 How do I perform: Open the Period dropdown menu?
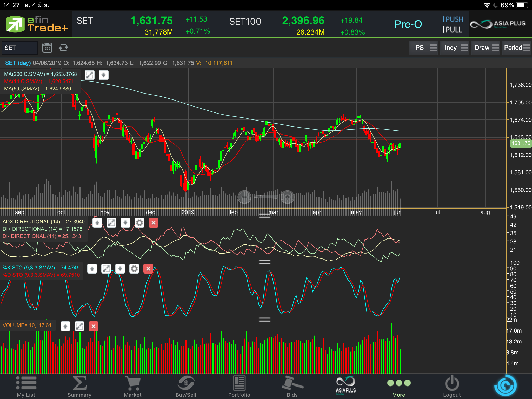point(516,48)
